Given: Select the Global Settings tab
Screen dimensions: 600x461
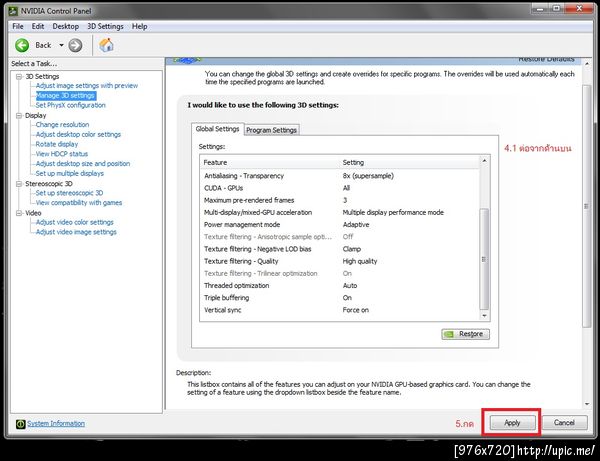Looking at the screenshot, I should coord(217,129).
